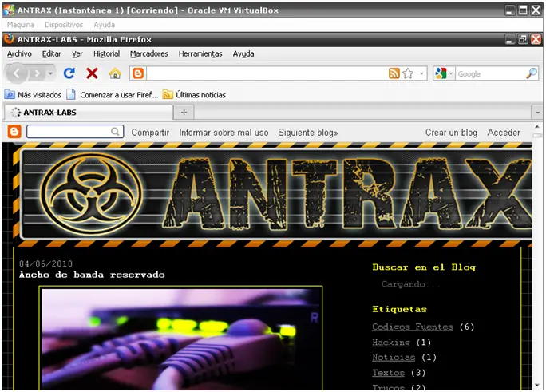Click Crear un blog link

click(451, 133)
